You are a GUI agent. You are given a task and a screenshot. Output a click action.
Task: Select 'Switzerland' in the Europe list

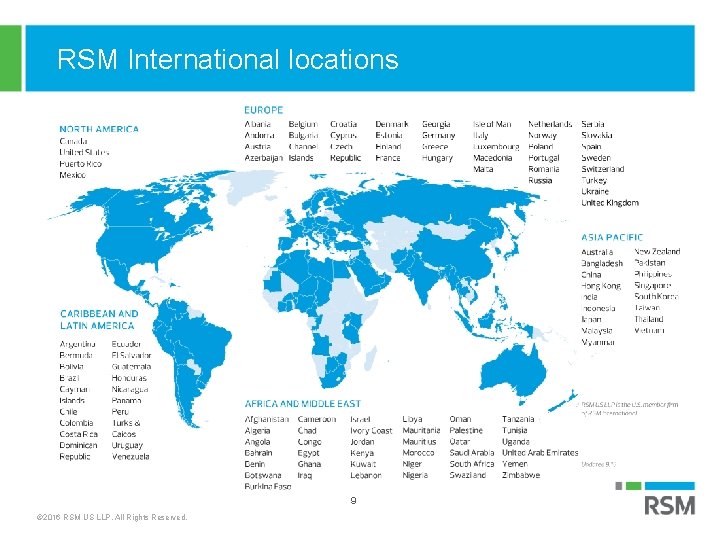pyautogui.click(x=602, y=169)
